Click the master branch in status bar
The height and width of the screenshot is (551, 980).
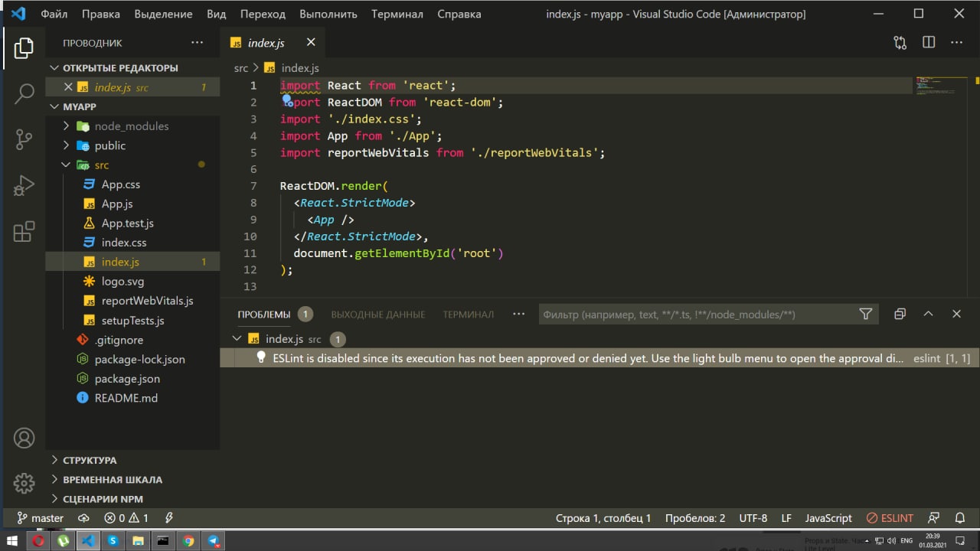[x=41, y=518]
